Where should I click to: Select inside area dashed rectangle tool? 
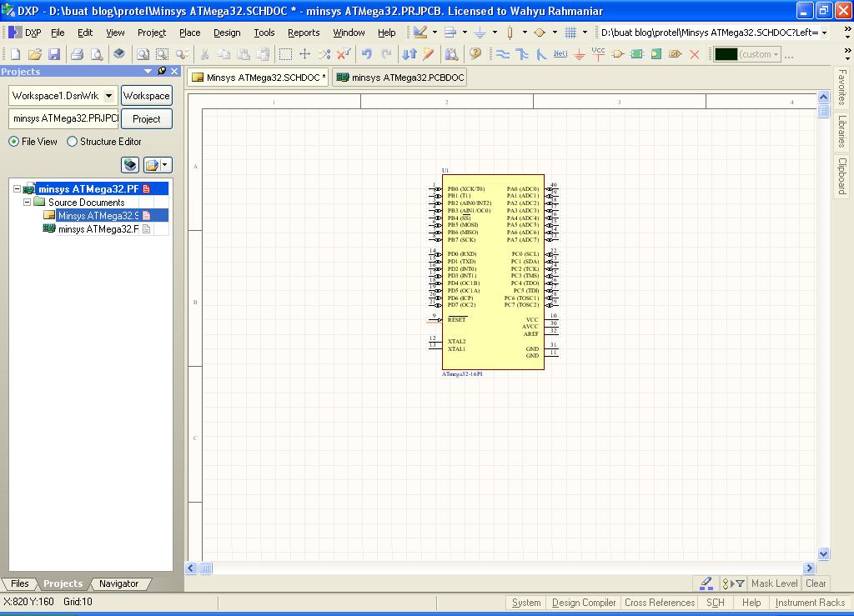coord(285,54)
